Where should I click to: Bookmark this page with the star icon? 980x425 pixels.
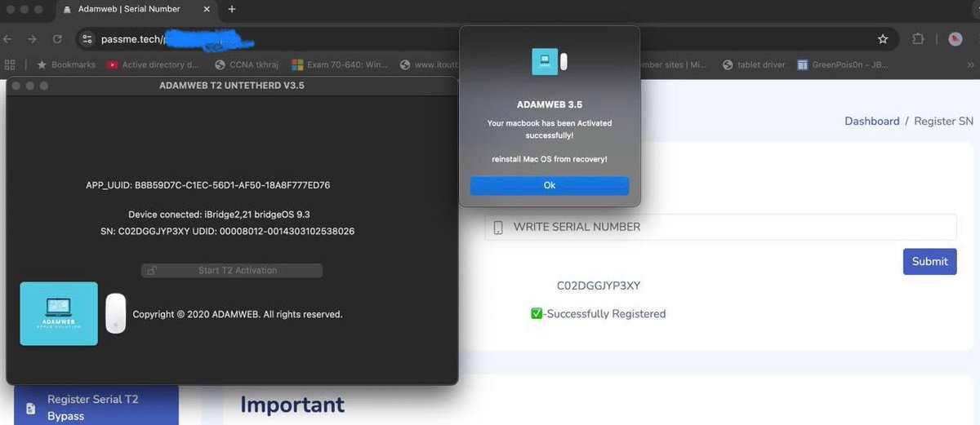click(x=883, y=39)
